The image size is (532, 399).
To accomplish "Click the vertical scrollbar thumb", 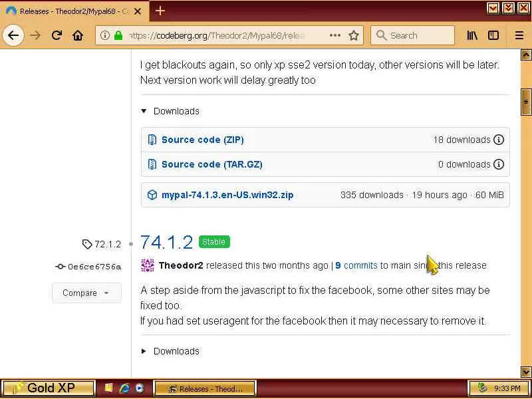I will (526, 102).
